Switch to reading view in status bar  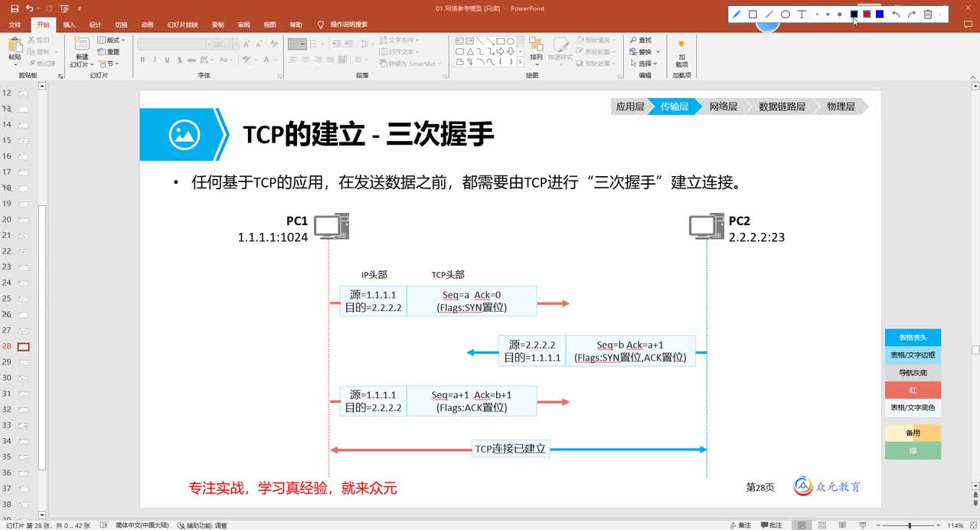pyautogui.click(x=841, y=525)
